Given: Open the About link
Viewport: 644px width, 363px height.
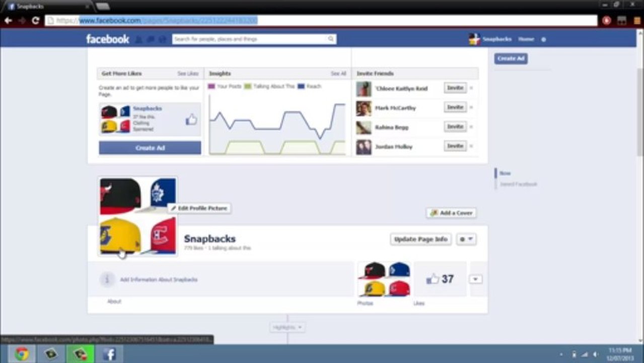Looking at the screenshot, I should coord(114,301).
